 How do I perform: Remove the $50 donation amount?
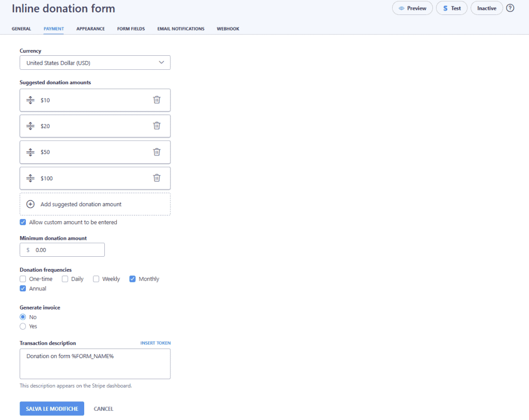point(157,152)
